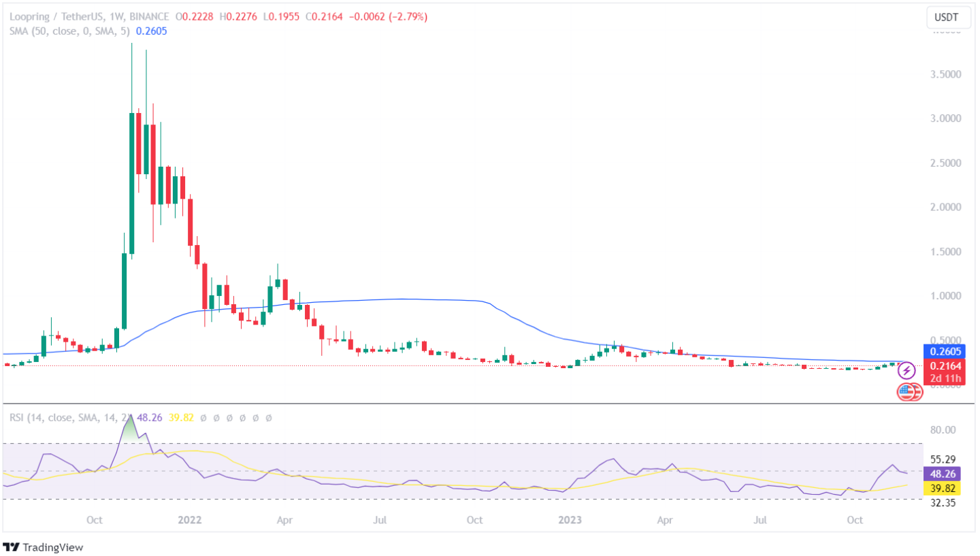Click the 2.5000 price axis level
The image size is (980, 556).
(946, 163)
